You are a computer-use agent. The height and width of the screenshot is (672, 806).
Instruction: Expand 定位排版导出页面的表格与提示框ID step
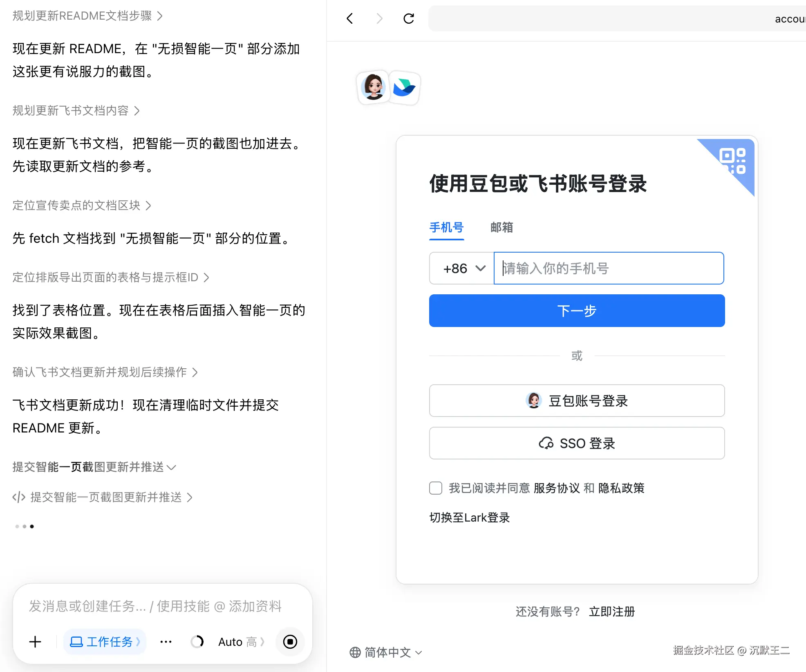point(111,278)
